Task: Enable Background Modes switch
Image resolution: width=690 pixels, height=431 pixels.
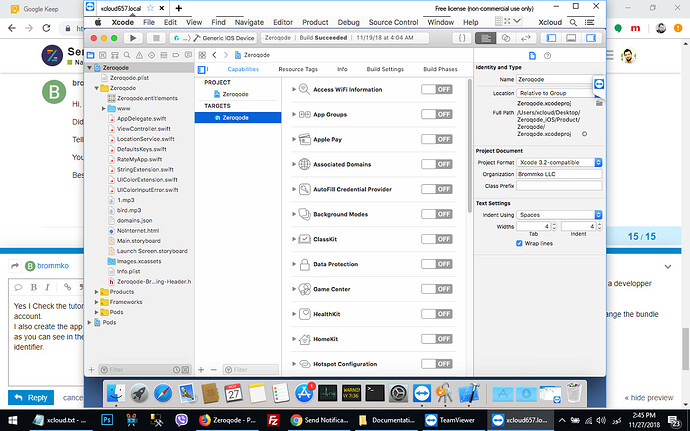Action: click(x=437, y=214)
